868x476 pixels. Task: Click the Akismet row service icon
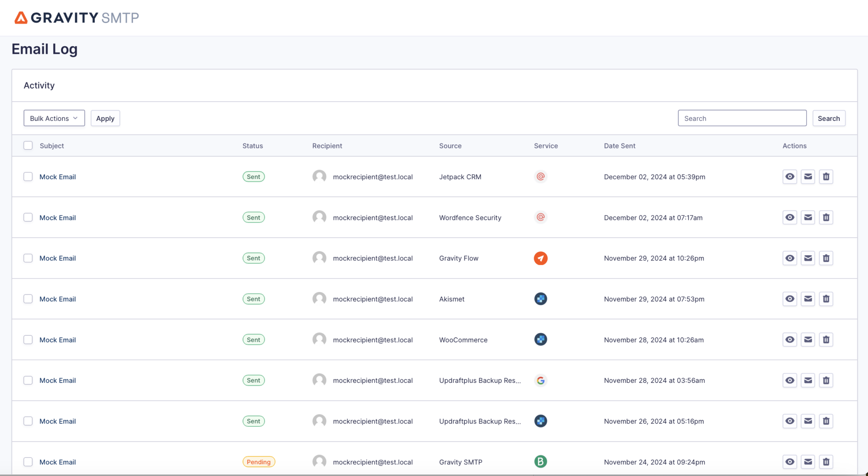[x=540, y=299]
